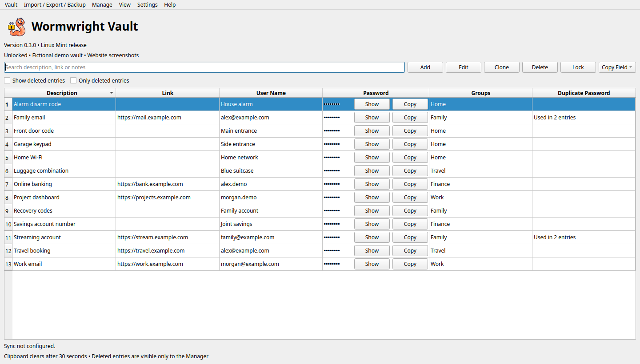
Task: Click the Link column header
Action: point(168,93)
